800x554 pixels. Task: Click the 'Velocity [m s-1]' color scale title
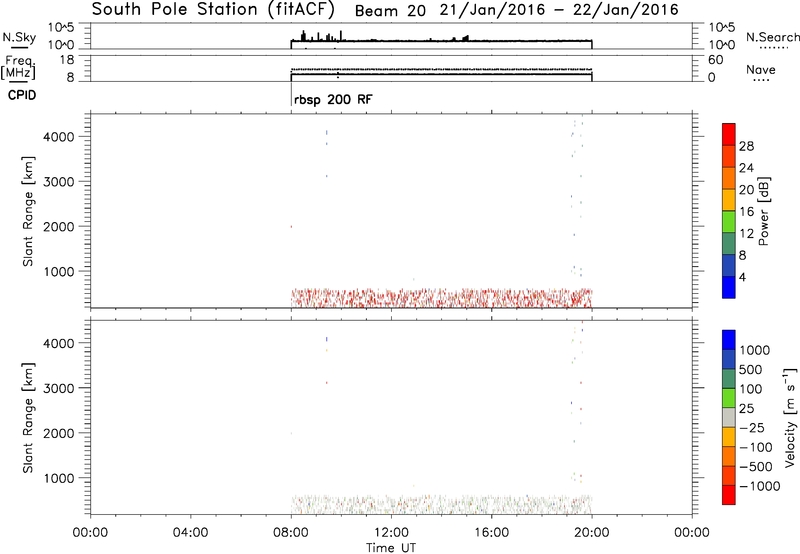(790, 418)
